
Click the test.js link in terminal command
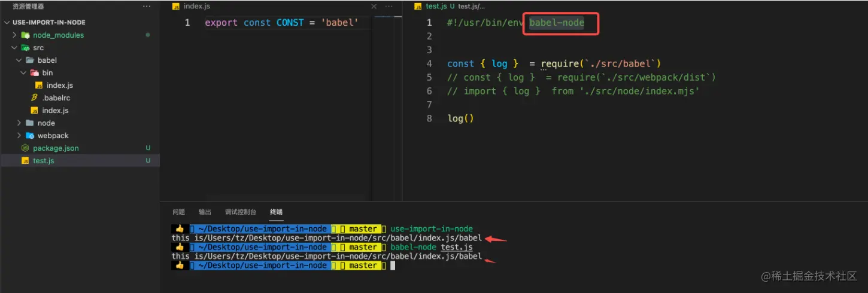[457, 248]
